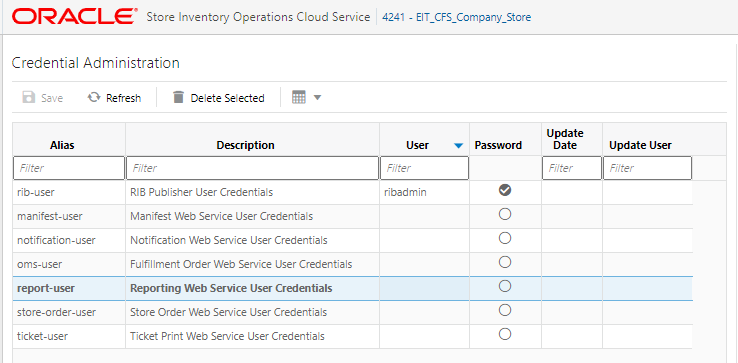The height and width of the screenshot is (363, 738).
Task: Select the store-order-user table row
Action: point(353,312)
